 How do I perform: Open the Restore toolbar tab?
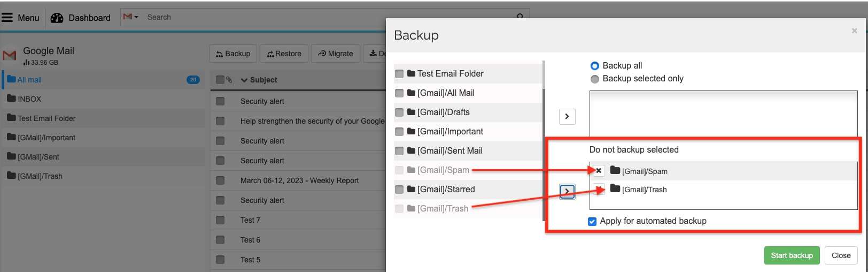(284, 54)
